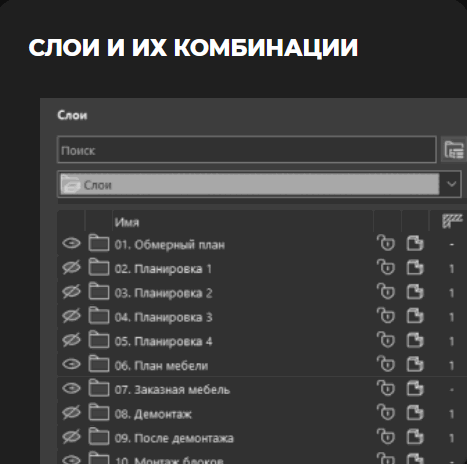Toggle 3D model mode icon for 09. После демонтажа

pos(415,437)
